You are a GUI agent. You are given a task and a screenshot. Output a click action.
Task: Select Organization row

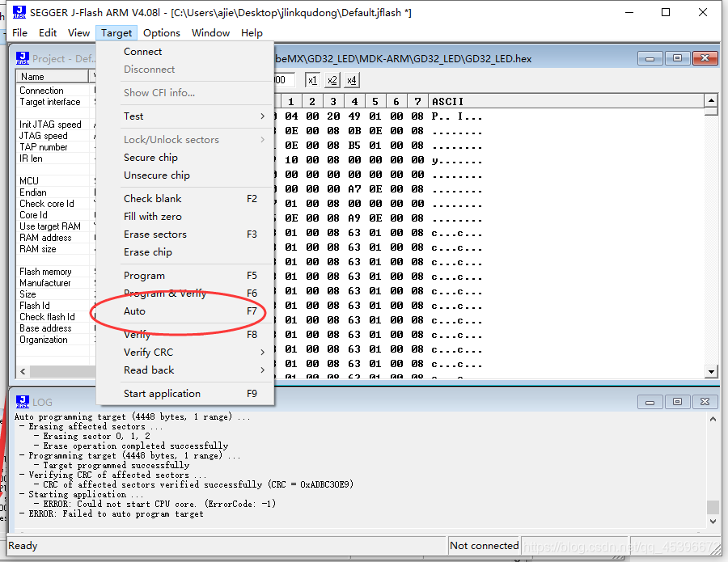(56, 340)
